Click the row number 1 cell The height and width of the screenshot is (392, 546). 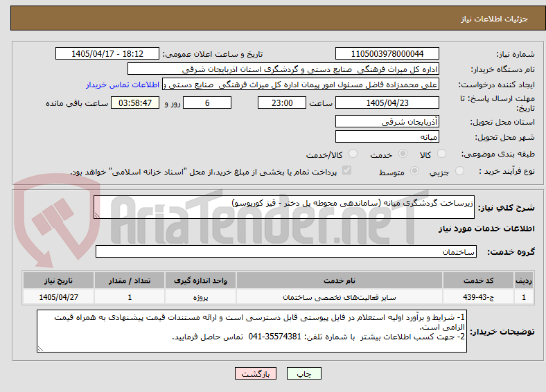point(524,297)
